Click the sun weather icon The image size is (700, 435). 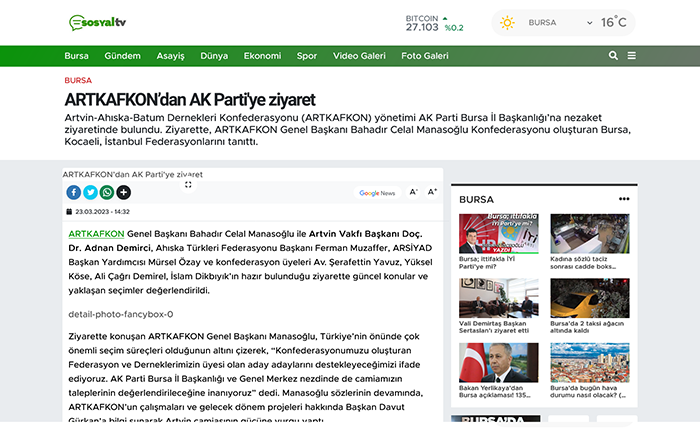tap(507, 23)
